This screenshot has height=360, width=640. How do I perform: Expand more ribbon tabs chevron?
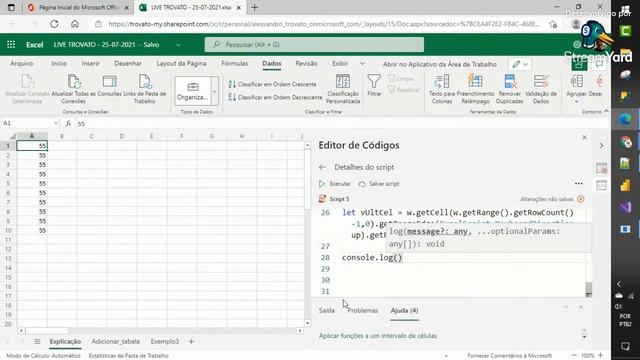362,64
